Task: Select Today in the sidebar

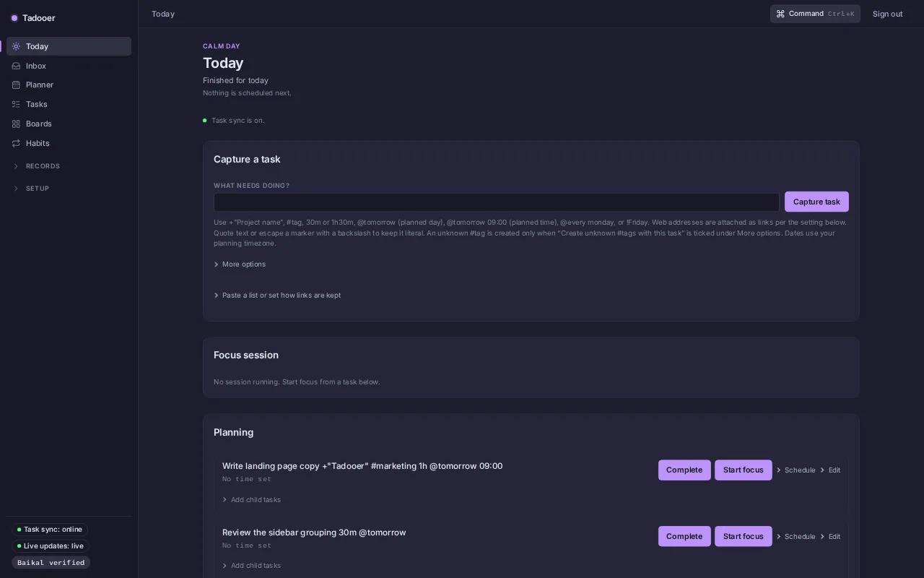Action: [x=69, y=46]
